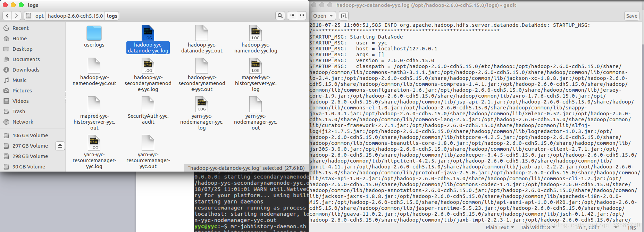The height and width of the screenshot is (232, 644).
Task: Open Downloads in Files sidebar
Action: (x=33, y=70)
